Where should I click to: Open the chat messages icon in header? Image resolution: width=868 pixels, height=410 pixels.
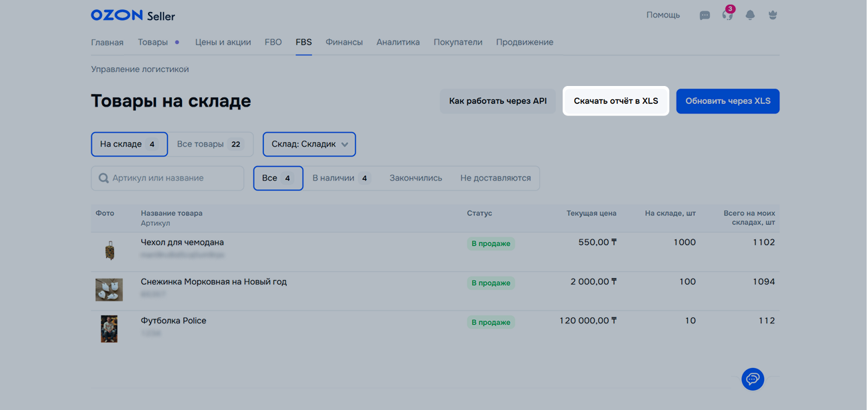[704, 15]
